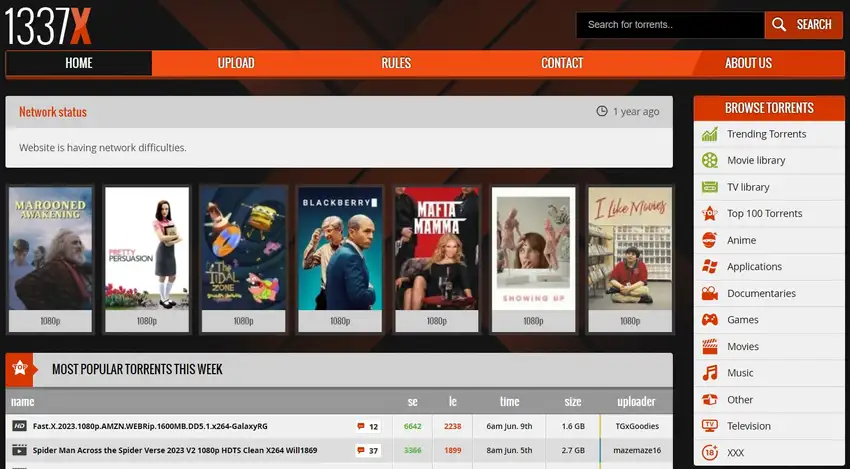850x469 pixels.
Task: Click the 6am Jun. 9th time cell
Action: [509, 426]
